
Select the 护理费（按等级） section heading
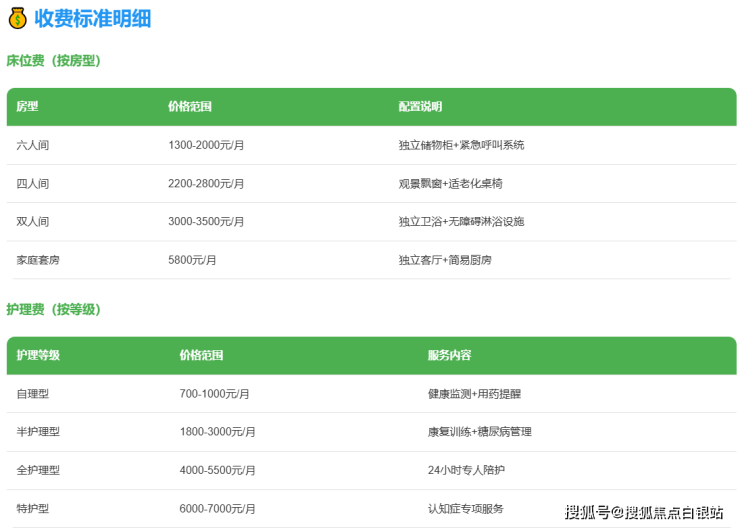[x=54, y=310]
